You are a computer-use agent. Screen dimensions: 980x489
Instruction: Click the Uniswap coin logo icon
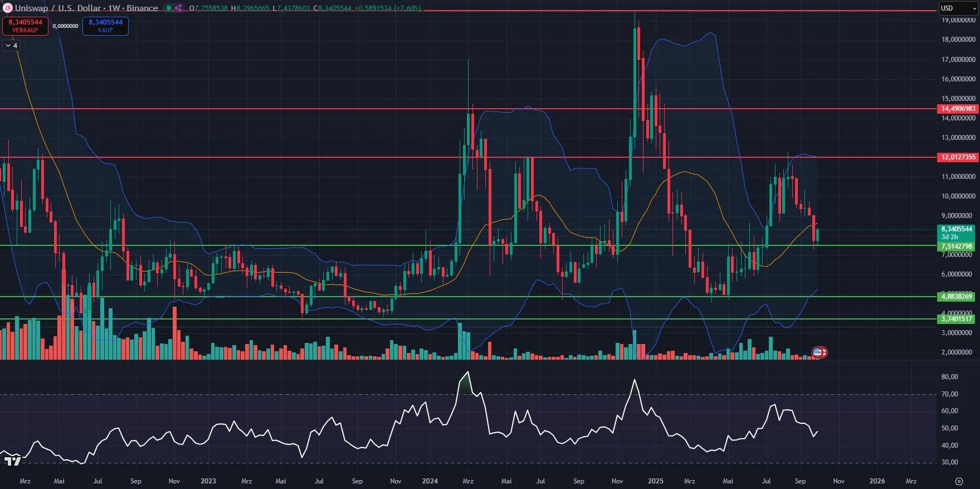click(8, 8)
